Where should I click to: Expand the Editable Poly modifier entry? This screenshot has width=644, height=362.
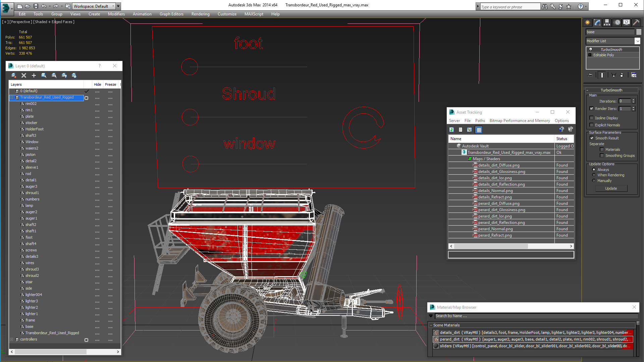pos(590,55)
